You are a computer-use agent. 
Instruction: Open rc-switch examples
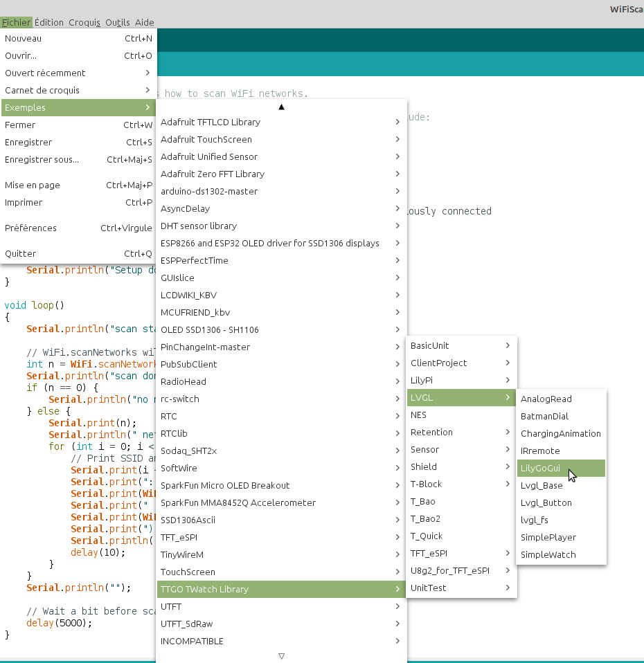(x=281, y=399)
